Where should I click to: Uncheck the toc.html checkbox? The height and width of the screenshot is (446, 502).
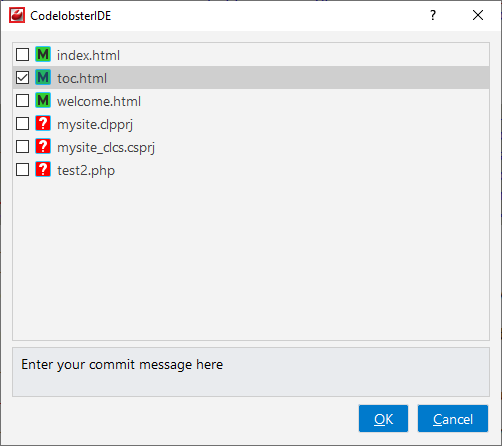[22, 77]
